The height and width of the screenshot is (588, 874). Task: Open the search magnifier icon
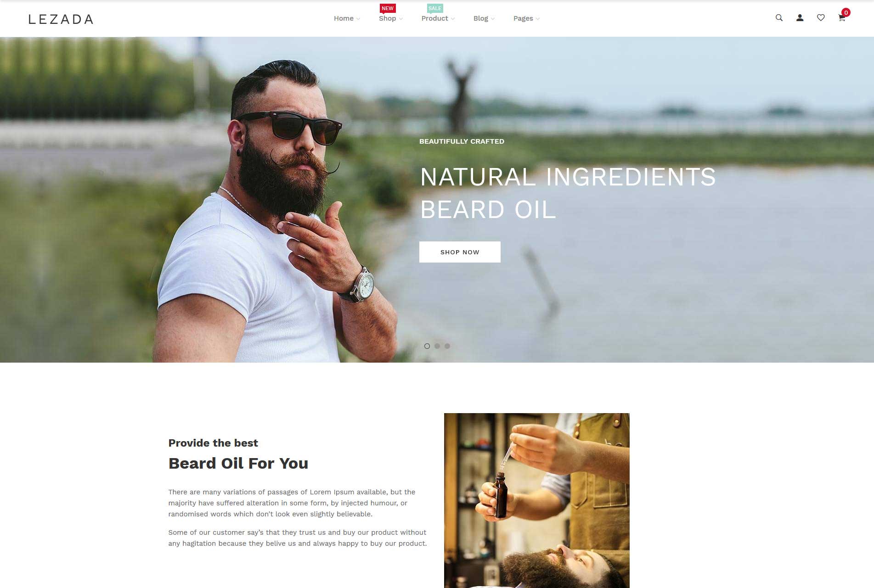[x=779, y=18]
